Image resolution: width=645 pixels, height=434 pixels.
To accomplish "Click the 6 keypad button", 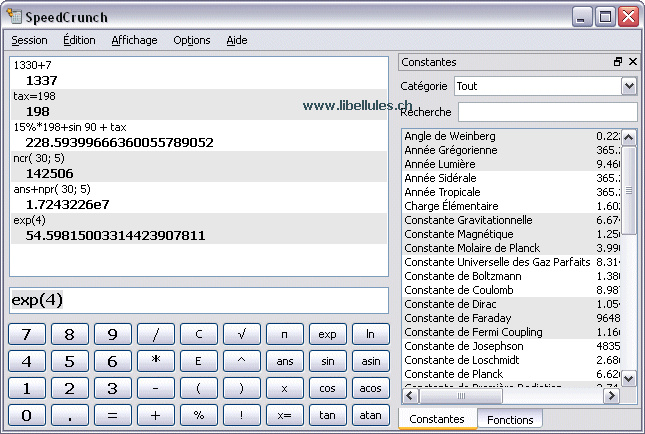I will click(x=113, y=361).
